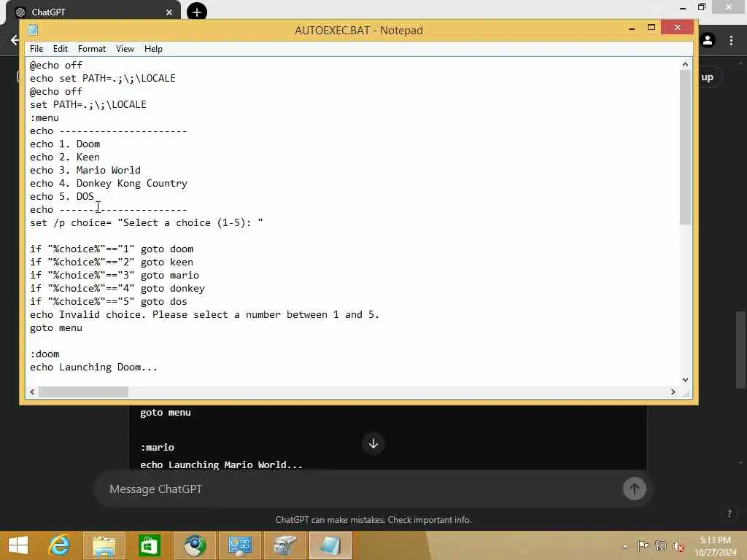Image resolution: width=747 pixels, height=560 pixels.
Task: Switch to the Notepad taskbar icon
Action: [330, 545]
